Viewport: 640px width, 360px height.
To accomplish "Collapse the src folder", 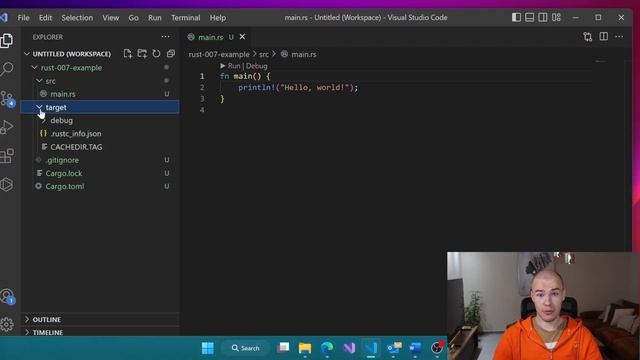I will [40, 81].
